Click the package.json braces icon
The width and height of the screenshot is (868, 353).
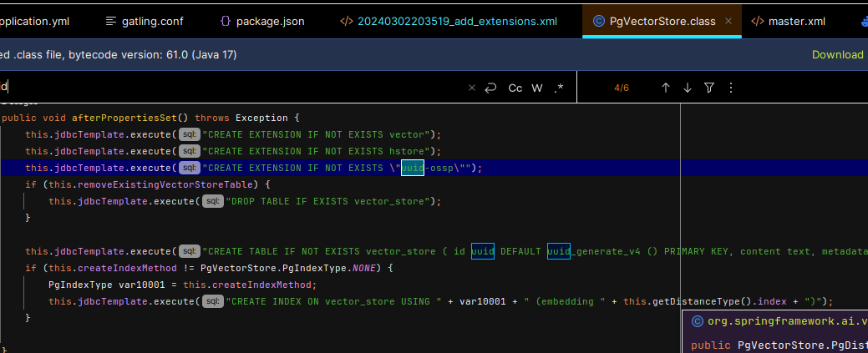click(x=226, y=21)
